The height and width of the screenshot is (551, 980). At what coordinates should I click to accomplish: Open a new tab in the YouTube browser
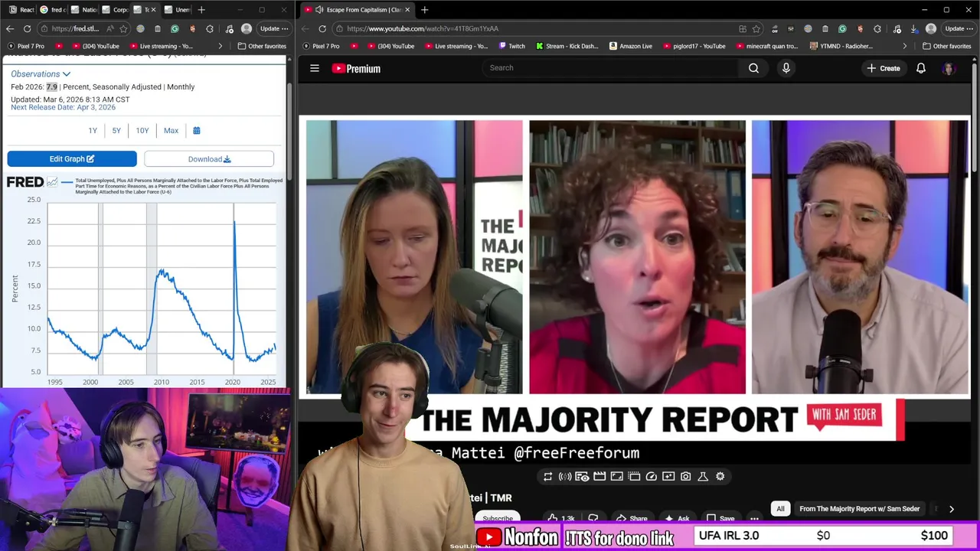coord(424,10)
